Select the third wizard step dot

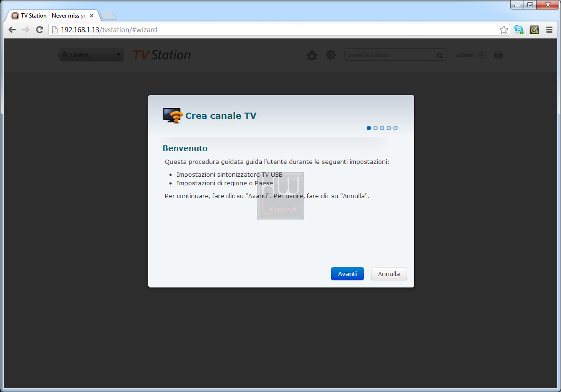click(x=382, y=128)
